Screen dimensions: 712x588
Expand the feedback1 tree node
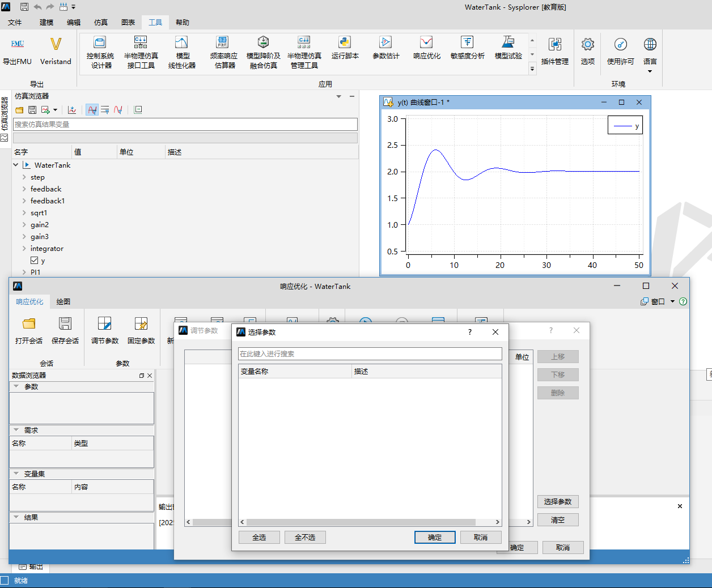(24, 201)
